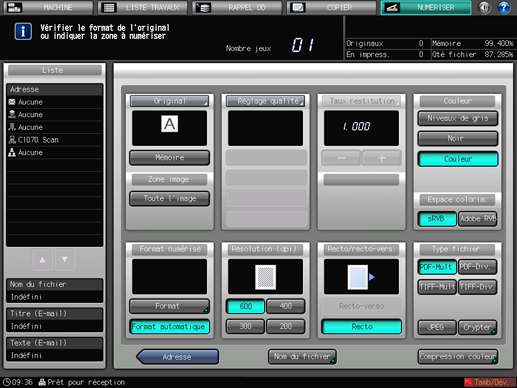This screenshot has height=388, width=517.
Task: Go back with the Adresse arrow button
Action: (178, 357)
